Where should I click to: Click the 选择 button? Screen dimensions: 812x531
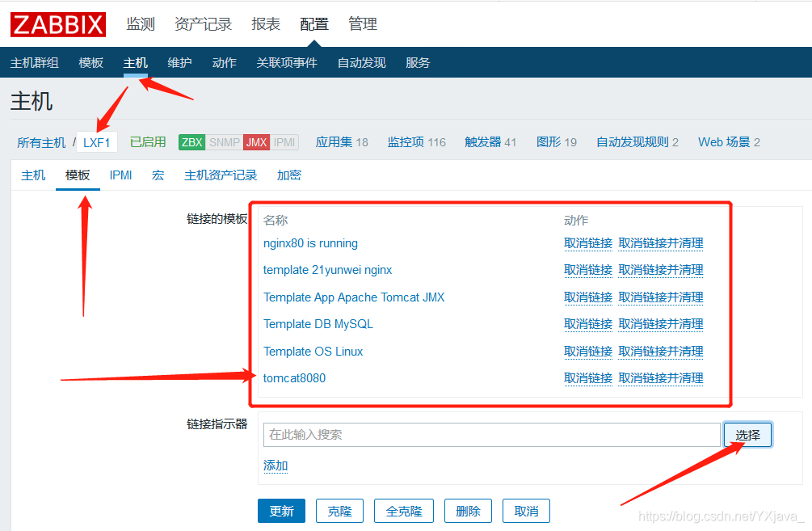pos(748,435)
